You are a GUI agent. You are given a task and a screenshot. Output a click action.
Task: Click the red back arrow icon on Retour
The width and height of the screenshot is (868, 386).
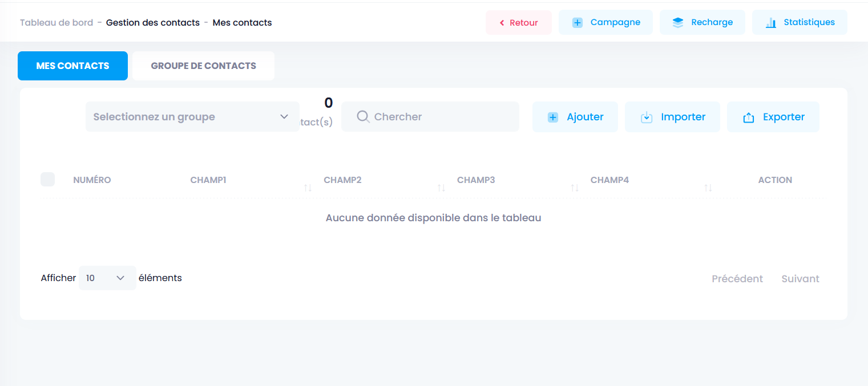click(502, 23)
